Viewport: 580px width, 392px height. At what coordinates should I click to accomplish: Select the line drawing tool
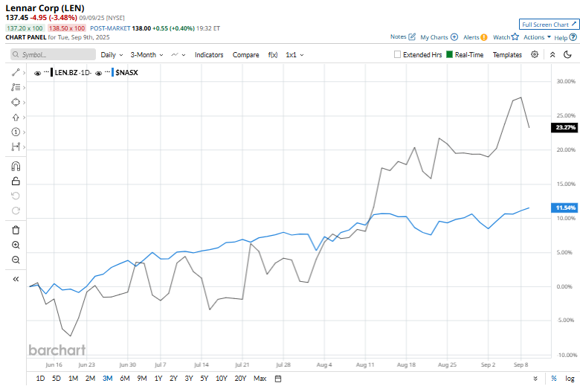tap(16, 73)
